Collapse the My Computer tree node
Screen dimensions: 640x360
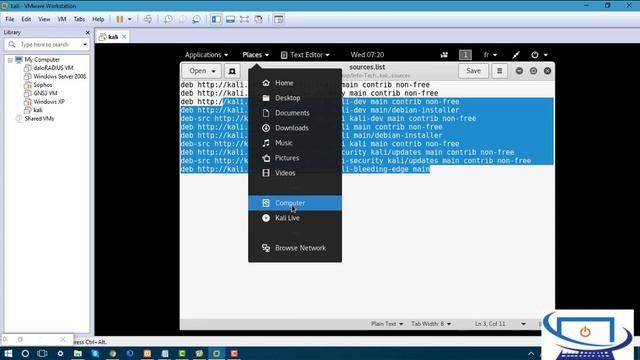pos(10,60)
